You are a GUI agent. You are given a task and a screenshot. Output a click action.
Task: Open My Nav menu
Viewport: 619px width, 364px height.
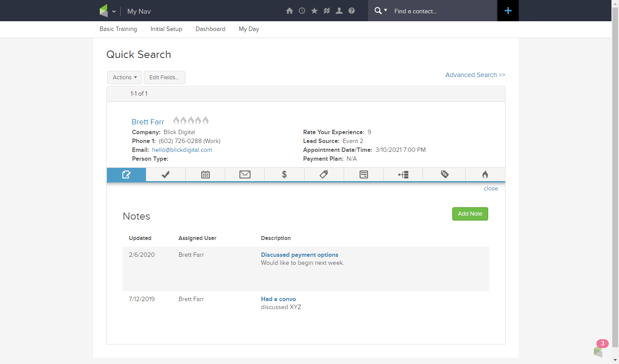tap(139, 12)
